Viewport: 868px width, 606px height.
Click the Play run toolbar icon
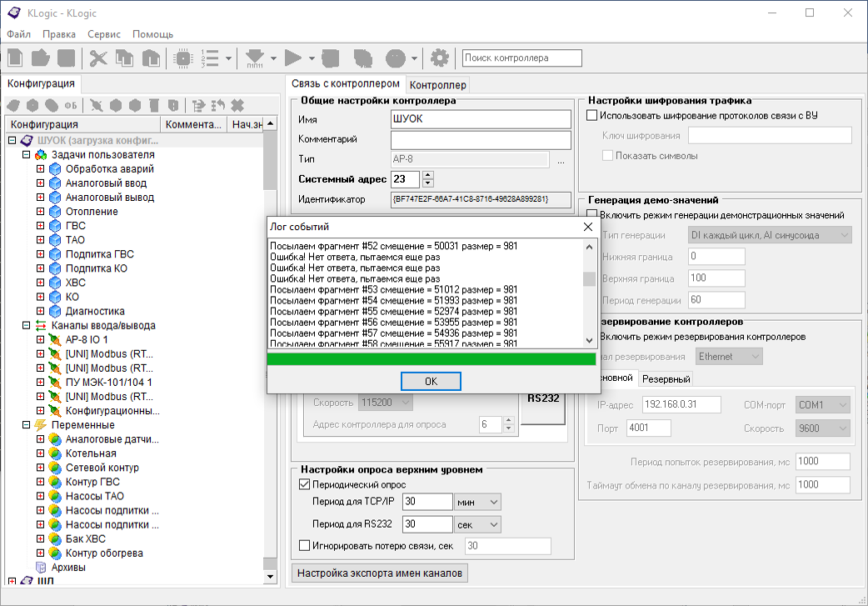coord(292,58)
